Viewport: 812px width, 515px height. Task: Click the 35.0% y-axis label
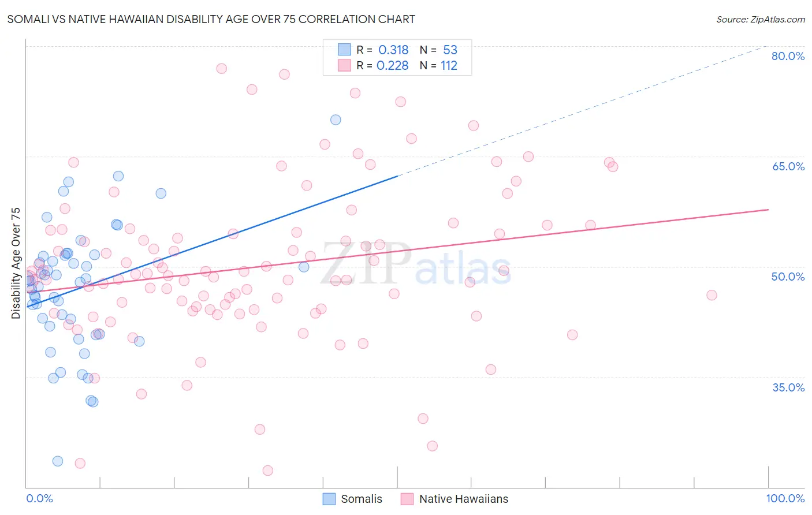788,387
